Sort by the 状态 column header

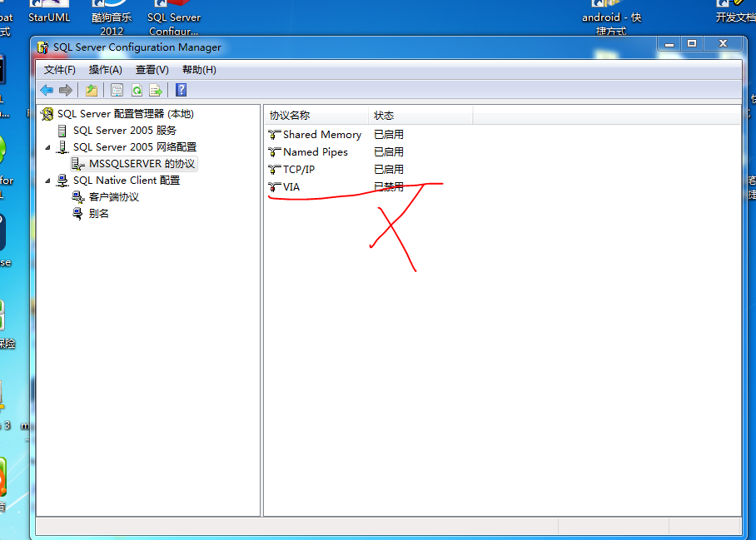(x=421, y=116)
